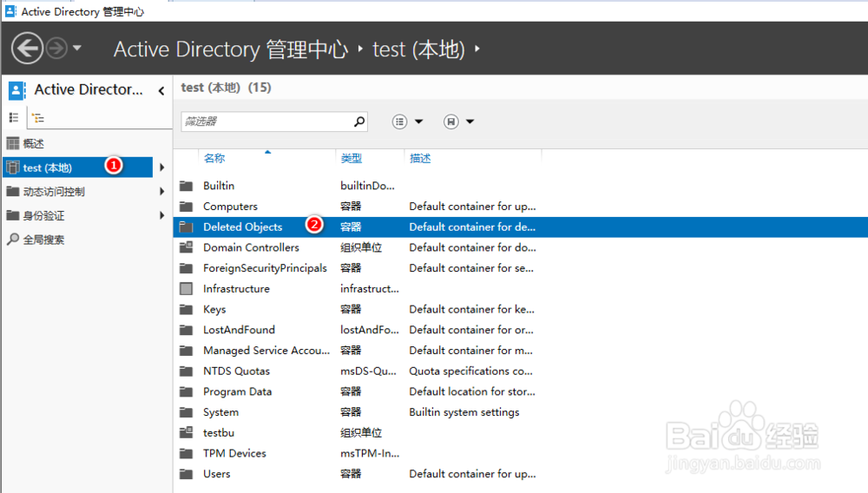Select Managed Service Accou... row name
Image resolution: width=868 pixels, height=493 pixels.
click(x=266, y=351)
